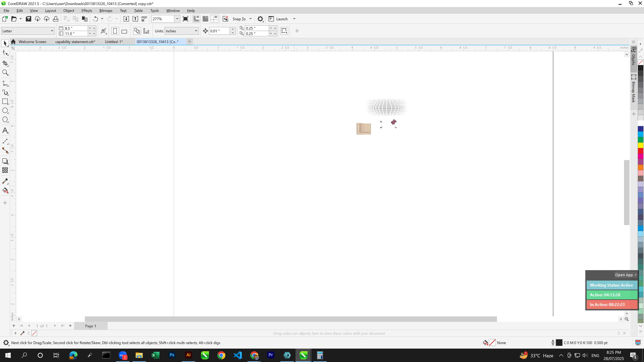Apply layout to all pages
This screenshot has height=362, width=644.
point(137,31)
